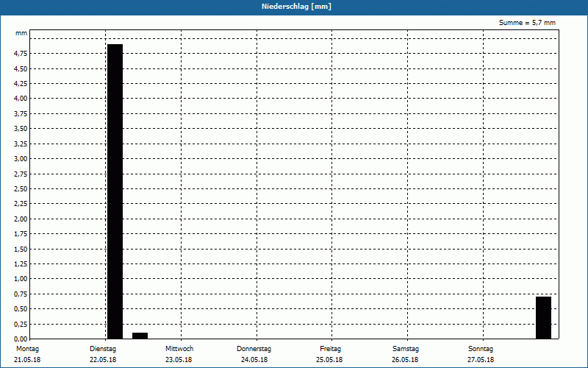This screenshot has height=368, width=588.
Task: Click the 3,25 y-axis value
Action: point(21,144)
